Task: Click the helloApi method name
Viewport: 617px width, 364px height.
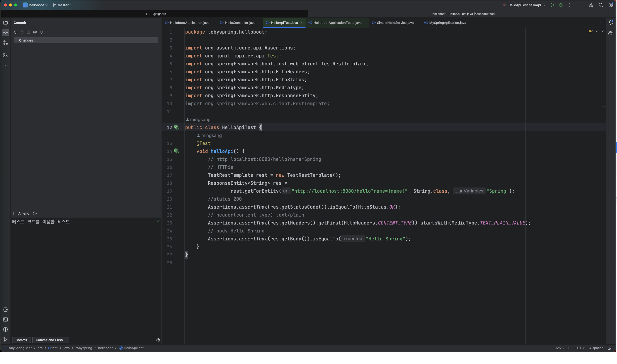Action: pyautogui.click(x=222, y=151)
